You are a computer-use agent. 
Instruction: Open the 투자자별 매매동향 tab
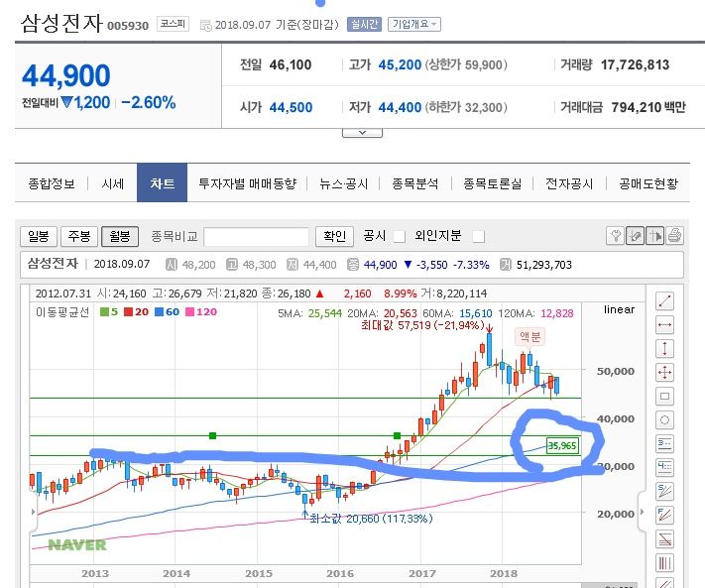click(248, 183)
